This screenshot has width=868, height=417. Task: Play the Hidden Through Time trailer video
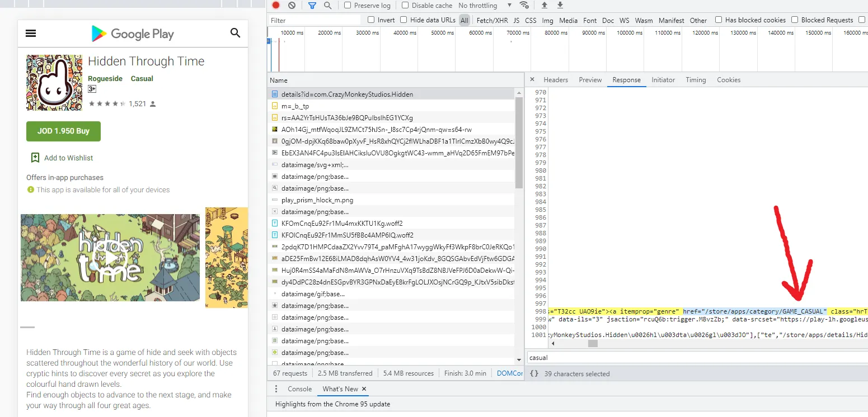click(110, 258)
